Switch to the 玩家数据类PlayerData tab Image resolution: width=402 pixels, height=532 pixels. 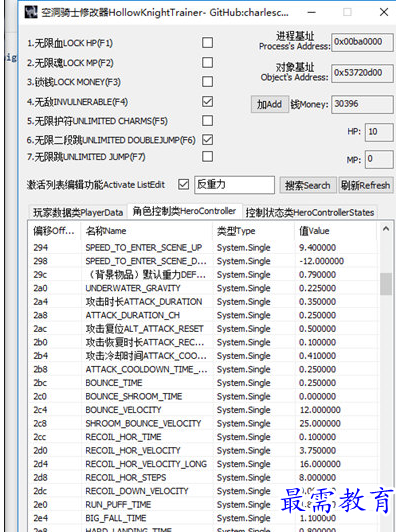pyautogui.click(x=78, y=212)
